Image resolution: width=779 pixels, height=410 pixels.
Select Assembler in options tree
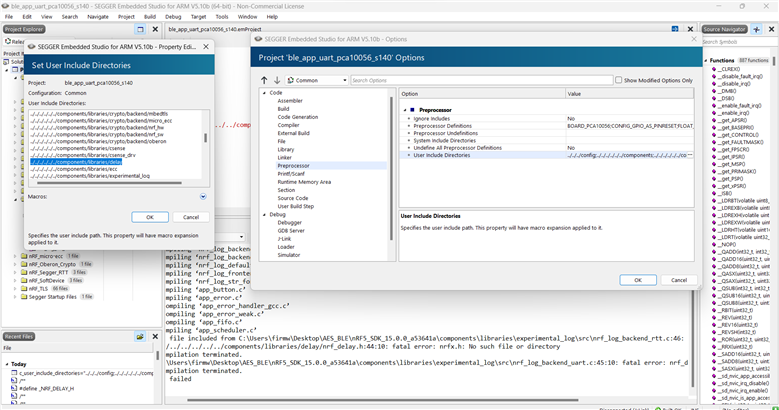point(290,101)
